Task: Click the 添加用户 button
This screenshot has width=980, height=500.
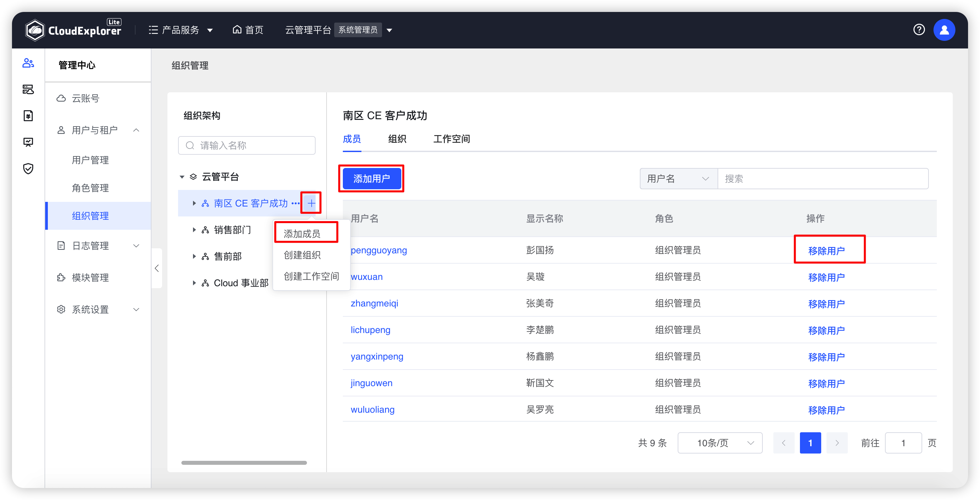Action: click(371, 178)
